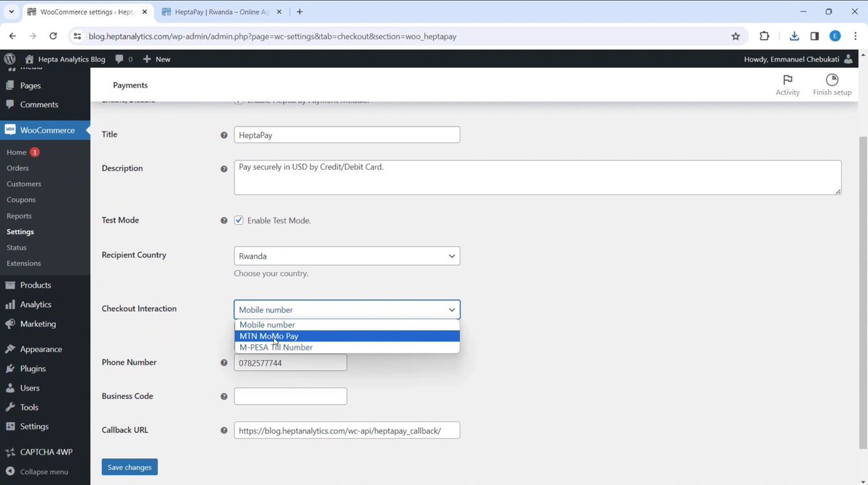
Task: Open the Recipient Country dropdown
Action: point(347,256)
